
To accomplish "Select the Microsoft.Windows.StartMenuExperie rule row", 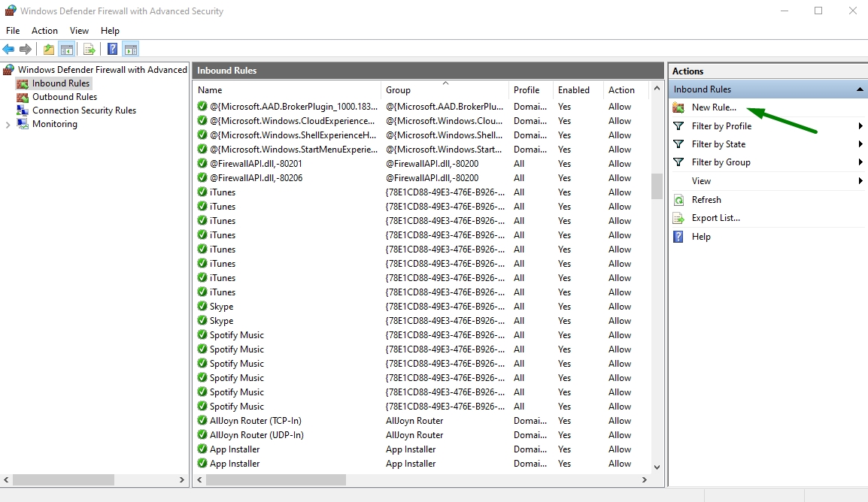I will click(422, 150).
